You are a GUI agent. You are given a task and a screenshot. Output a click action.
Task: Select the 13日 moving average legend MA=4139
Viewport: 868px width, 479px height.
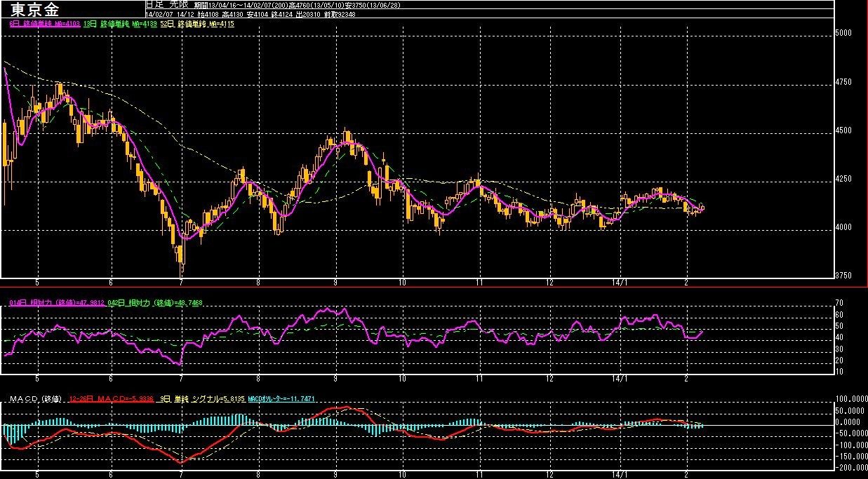(x=120, y=24)
